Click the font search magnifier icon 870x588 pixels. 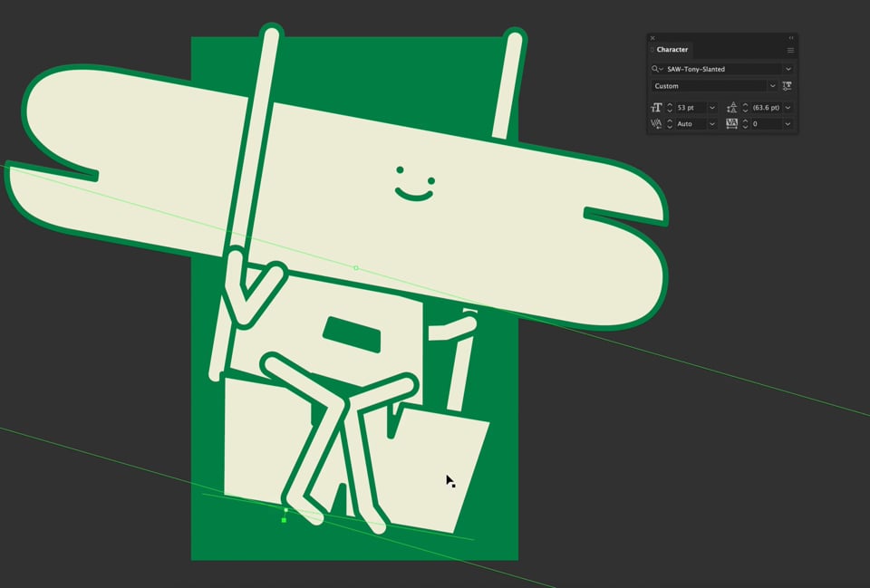[657, 70]
